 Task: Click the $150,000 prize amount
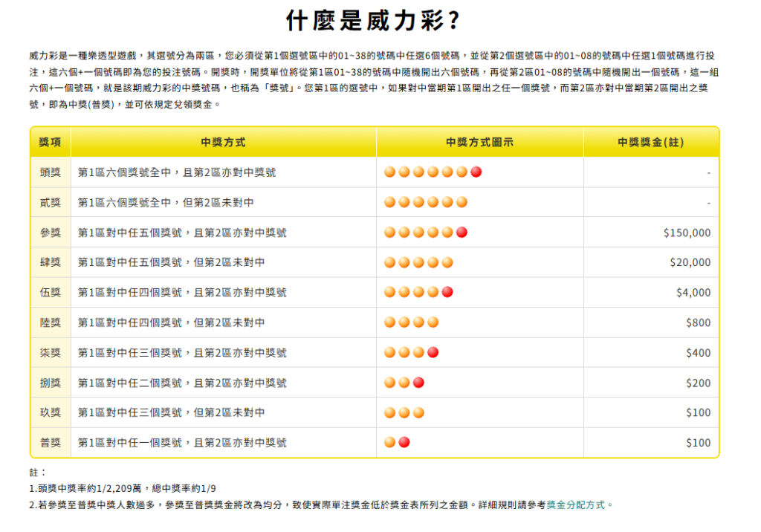(x=687, y=233)
